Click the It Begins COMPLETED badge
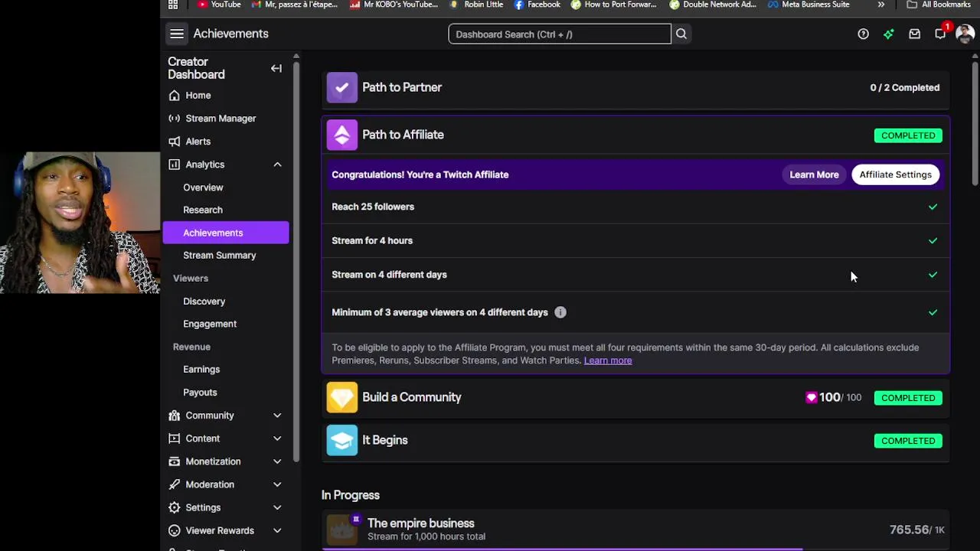This screenshot has height=551, width=980. click(x=908, y=441)
